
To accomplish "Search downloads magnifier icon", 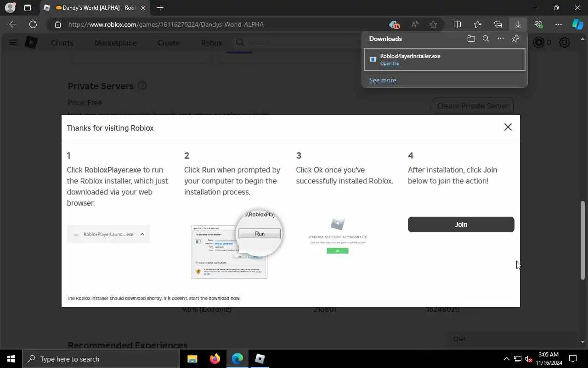I will coord(486,39).
